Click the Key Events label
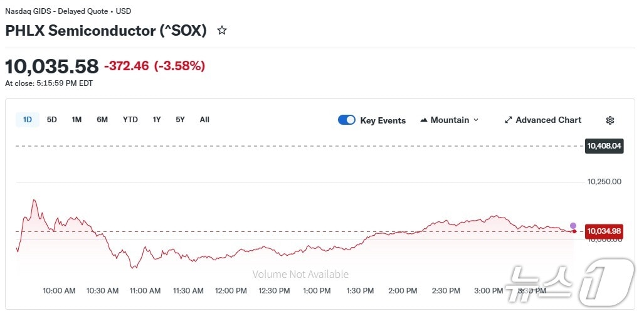This screenshot has width=644, height=316. [x=383, y=120]
